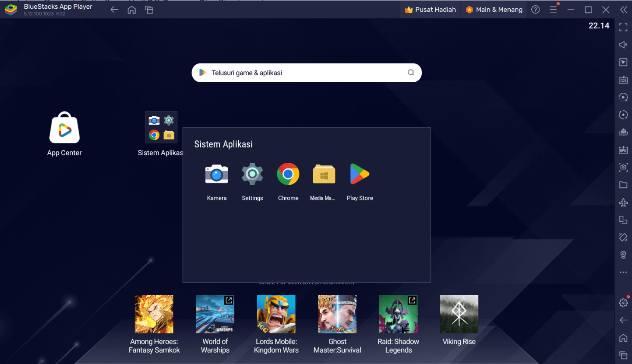This screenshot has width=632, height=364.
Task: Open keyboard controls icon in sidebar
Action: (x=623, y=80)
